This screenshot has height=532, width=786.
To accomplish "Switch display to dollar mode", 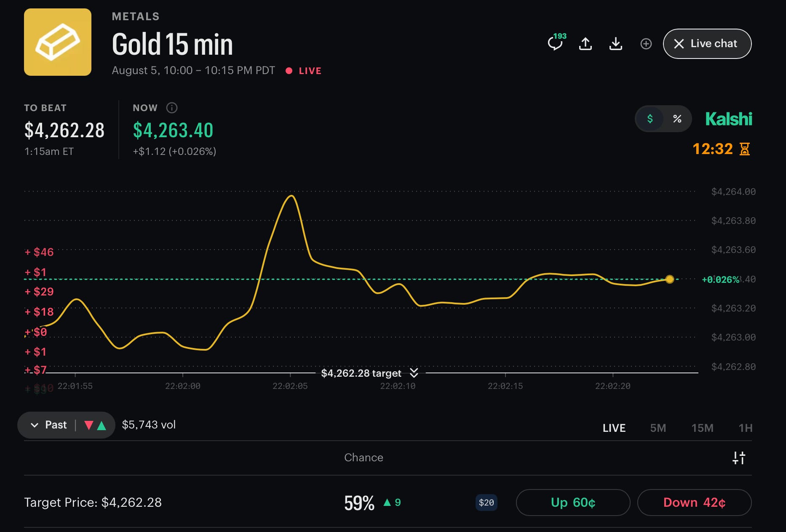I will pos(650,119).
